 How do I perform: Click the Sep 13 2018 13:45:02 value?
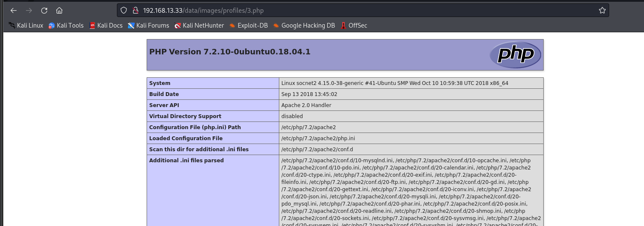coord(309,94)
